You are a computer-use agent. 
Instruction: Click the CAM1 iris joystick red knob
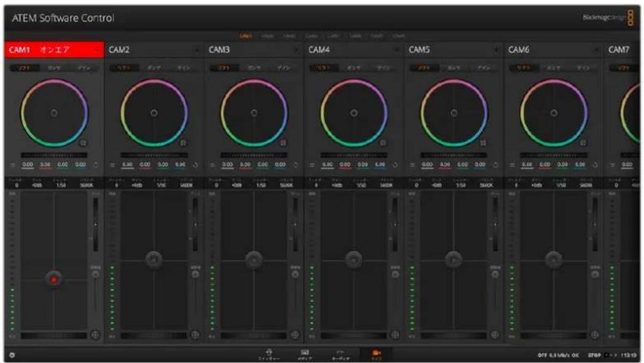pyautogui.click(x=54, y=279)
